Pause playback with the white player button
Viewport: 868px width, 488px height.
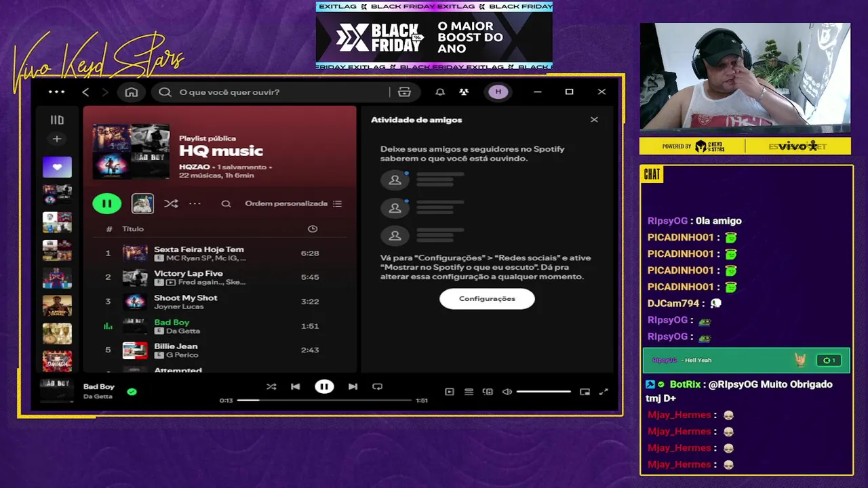click(x=324, y=386)
